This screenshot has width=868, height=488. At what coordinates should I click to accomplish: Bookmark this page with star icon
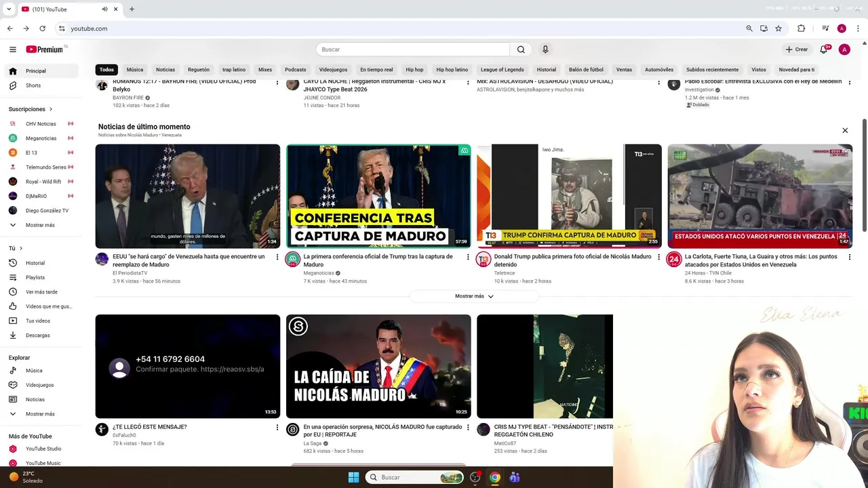(778, 28)
